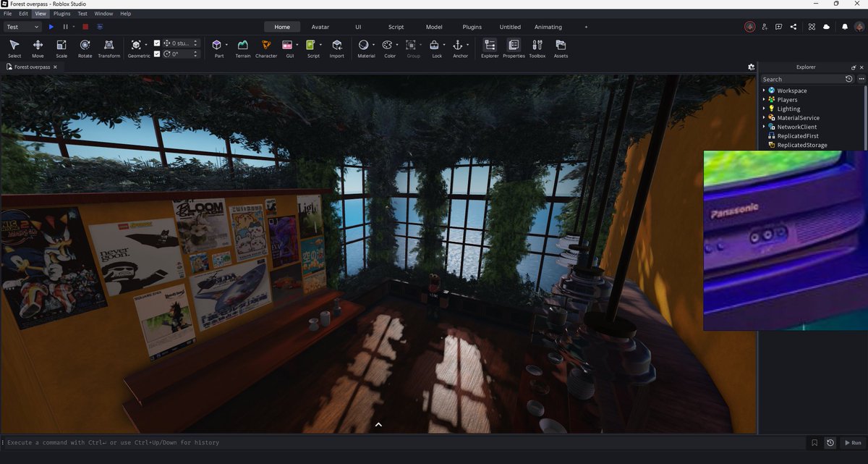Click the Color palette icon
868x464 pixels.
(x=387, y=45)
